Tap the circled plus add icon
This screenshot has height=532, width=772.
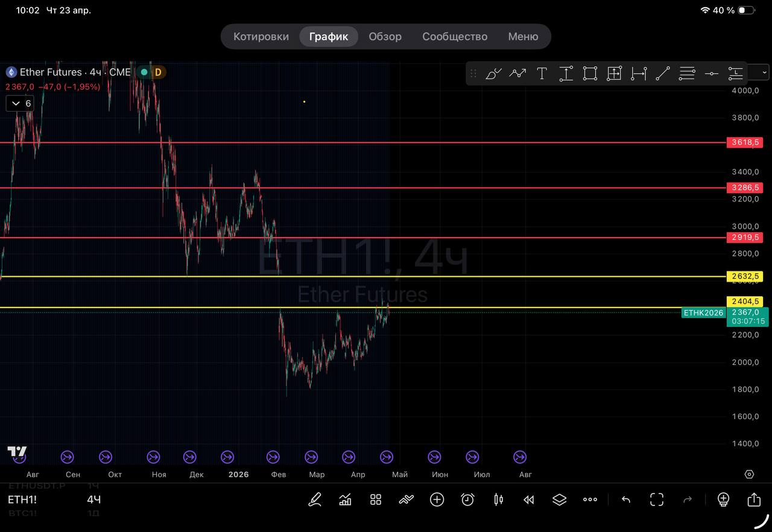[437, 499]
